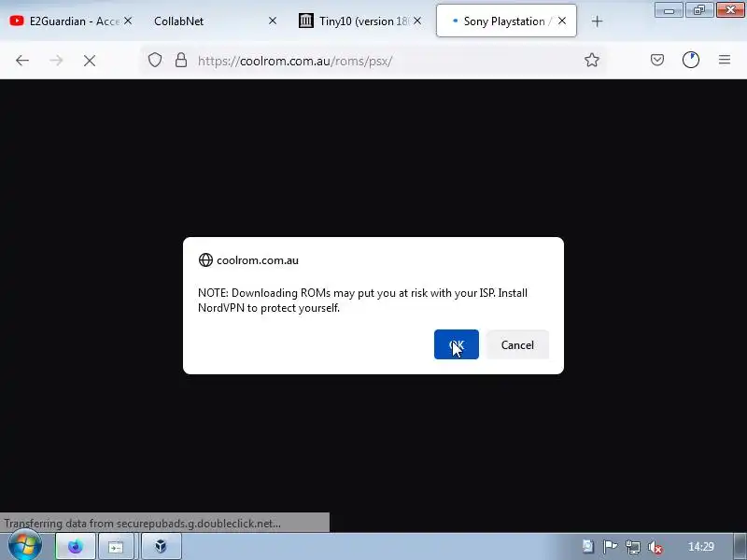Screen dimensions: 747x560
Task: Open tracking protection shield icon
Action: pos(155,60)
